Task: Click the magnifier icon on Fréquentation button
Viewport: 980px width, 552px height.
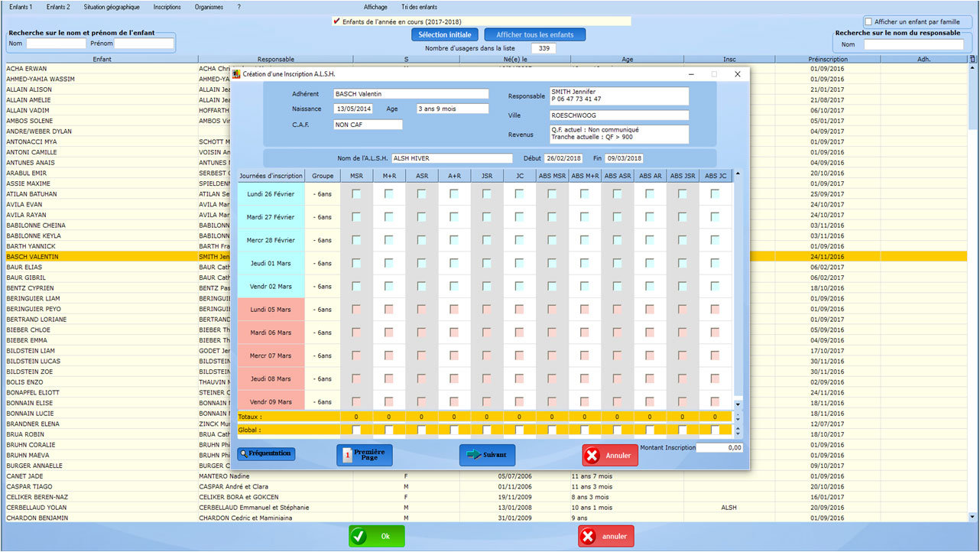Action: 244,453
